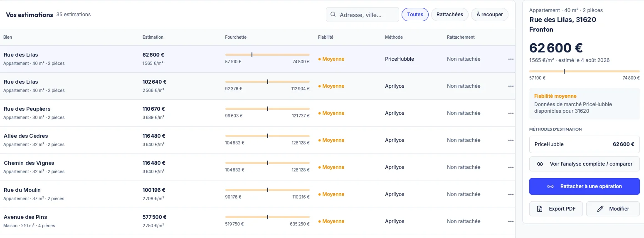Open the three-dot menu for Avenue des Pins

(x=511, y=221)
